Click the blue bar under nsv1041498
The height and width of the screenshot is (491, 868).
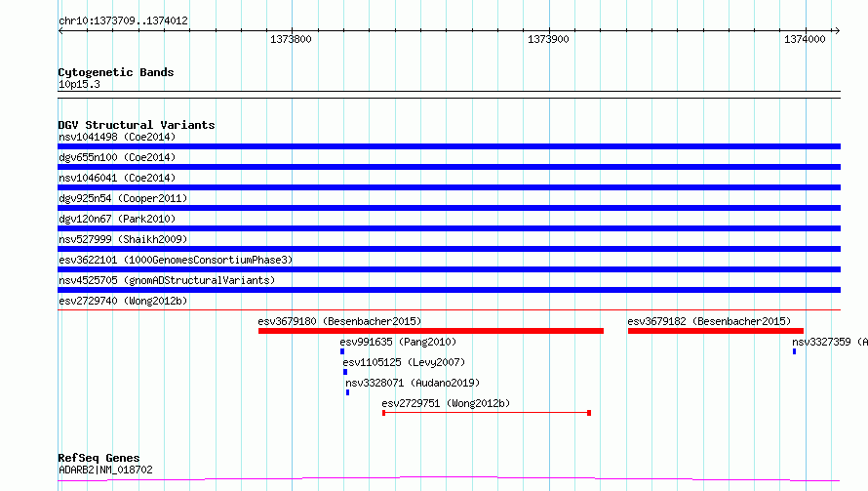[x=449, y=146]
